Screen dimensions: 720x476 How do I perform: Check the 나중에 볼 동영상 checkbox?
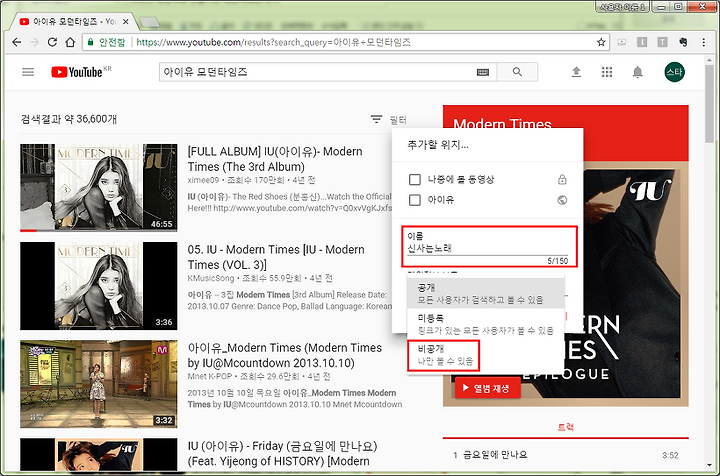[415, 179]
